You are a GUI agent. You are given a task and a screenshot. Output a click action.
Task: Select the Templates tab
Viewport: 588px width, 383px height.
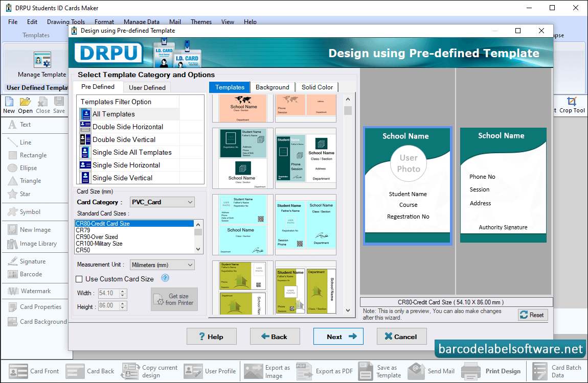click(230, 87)
